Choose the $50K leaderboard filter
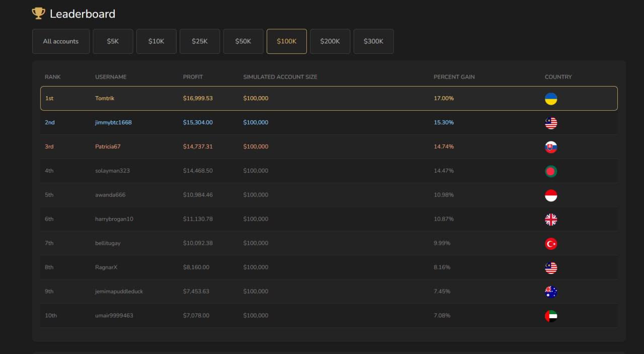Screen dimensions: 644x354 (x=243, y=41)
